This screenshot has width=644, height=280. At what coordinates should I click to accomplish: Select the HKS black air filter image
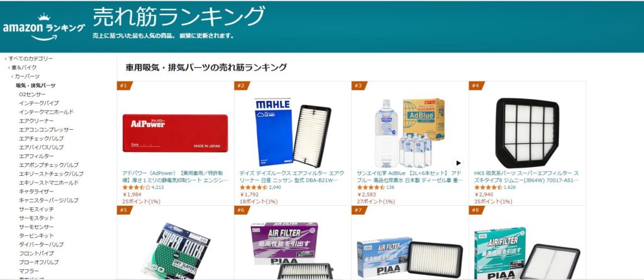pos(528,133)
